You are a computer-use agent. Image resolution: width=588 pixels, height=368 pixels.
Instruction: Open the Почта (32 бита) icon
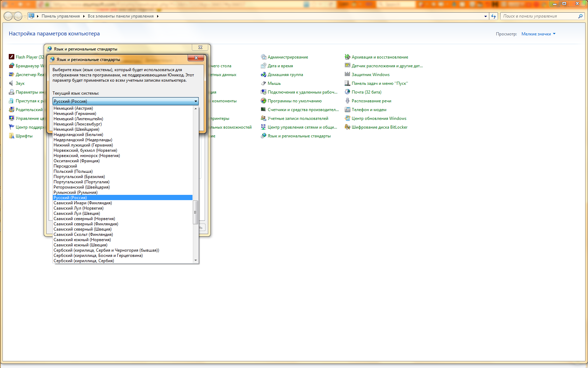click(348, 92)
